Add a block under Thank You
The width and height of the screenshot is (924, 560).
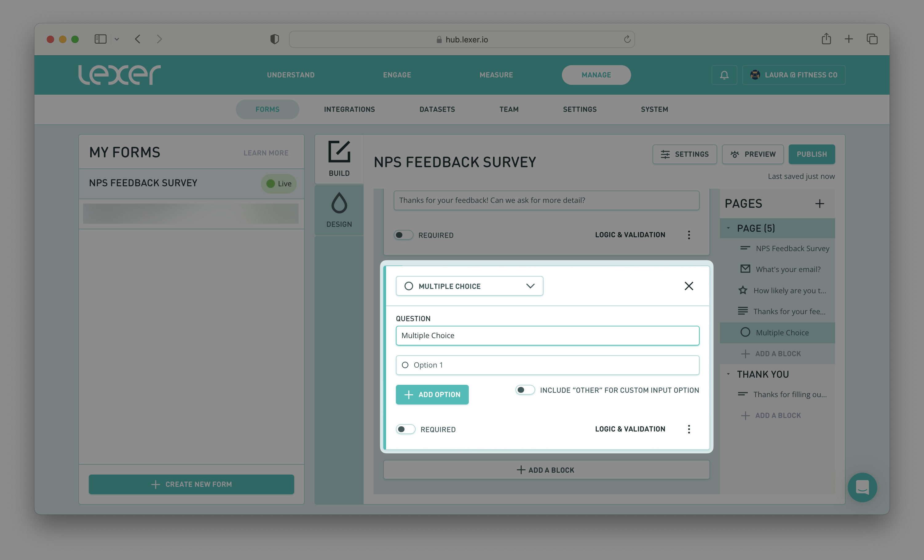[x=771, y=415]
